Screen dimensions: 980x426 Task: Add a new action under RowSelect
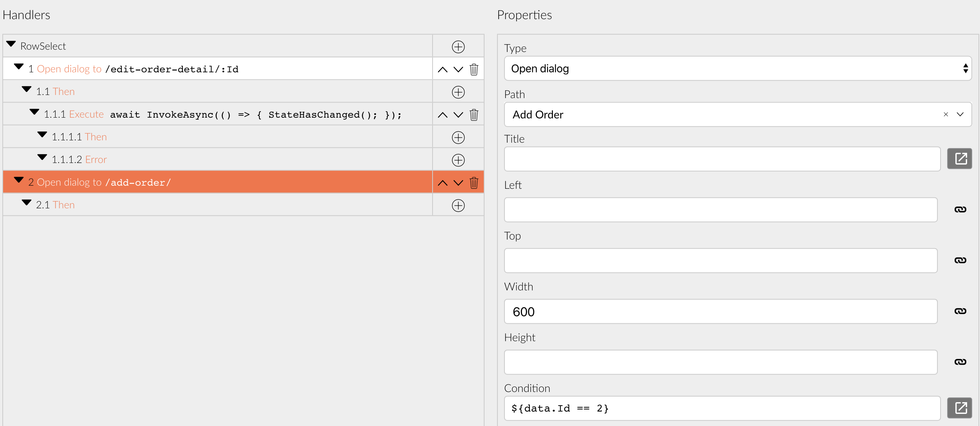pos(458,46)
